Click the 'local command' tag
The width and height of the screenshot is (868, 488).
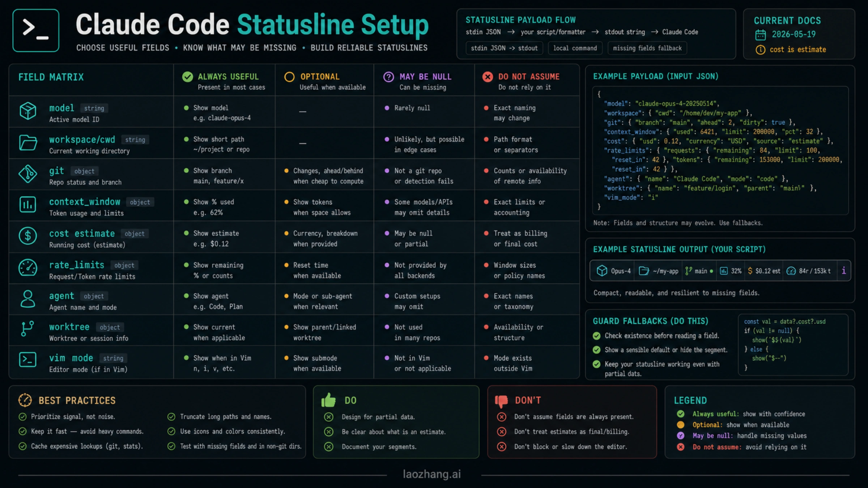click(575, 48)
